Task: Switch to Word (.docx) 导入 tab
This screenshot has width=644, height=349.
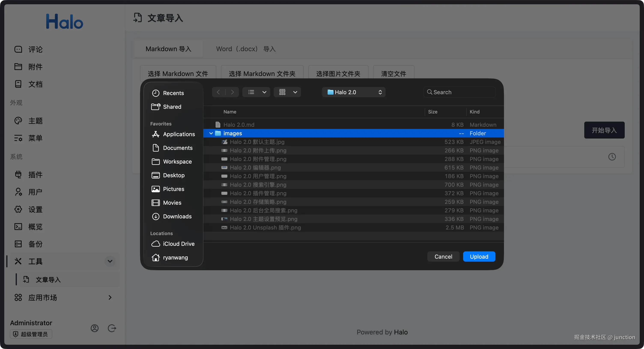Action: (246, 49)
